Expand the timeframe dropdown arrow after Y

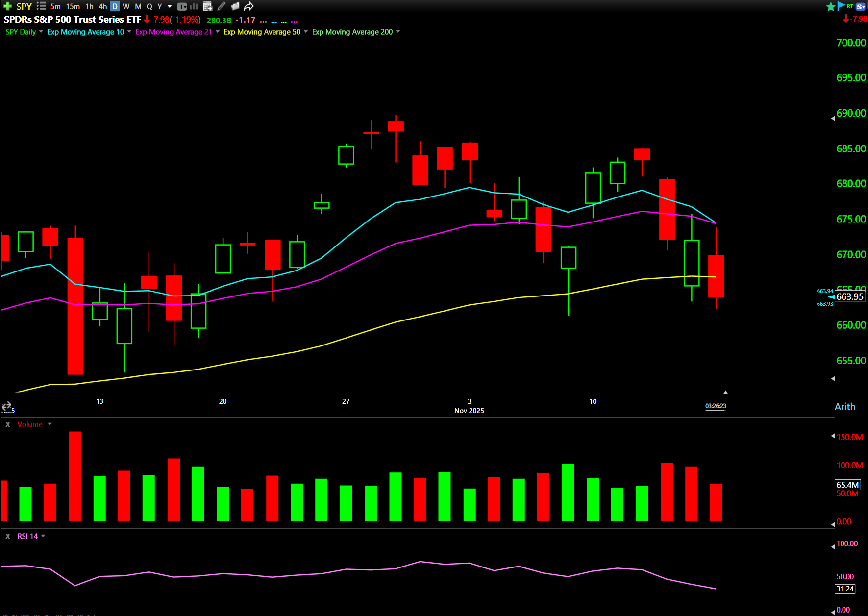(x=170, y=6)
